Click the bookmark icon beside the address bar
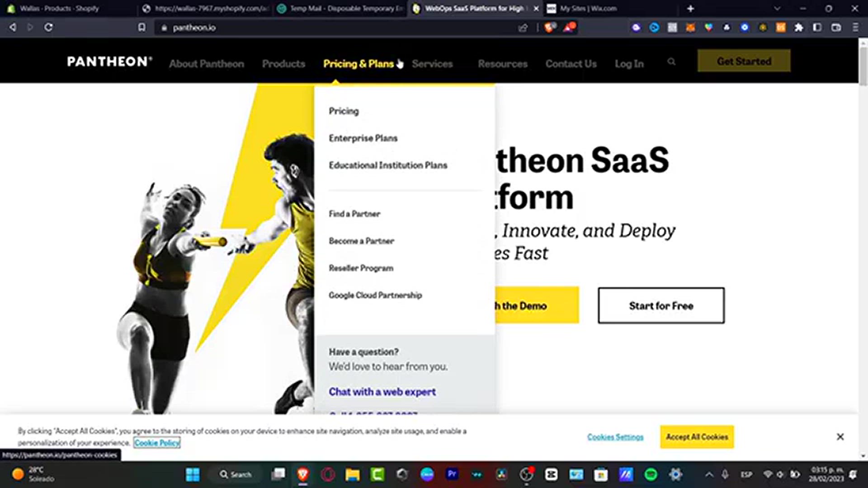Screen dimensions: 868x488 142,28
